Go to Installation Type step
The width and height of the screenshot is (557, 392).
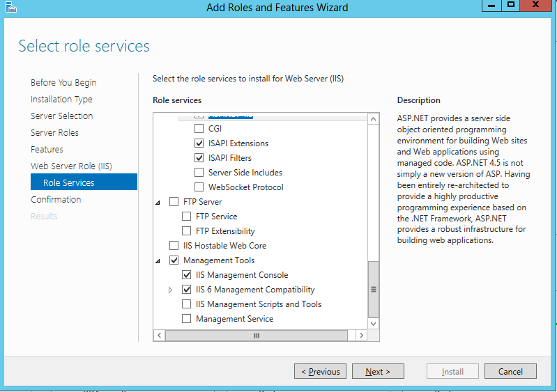[61, 100]
